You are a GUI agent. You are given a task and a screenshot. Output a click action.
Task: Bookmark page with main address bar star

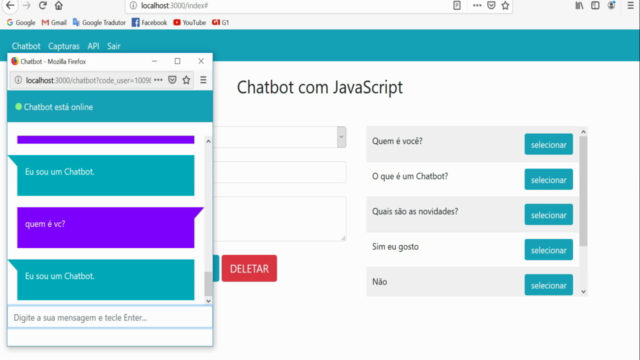click(505, 5)
